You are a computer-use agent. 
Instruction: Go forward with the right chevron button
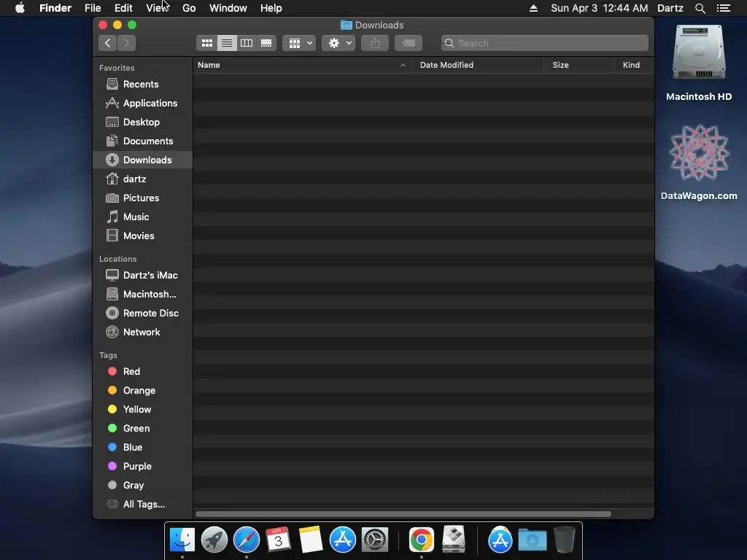coord(126,43)
